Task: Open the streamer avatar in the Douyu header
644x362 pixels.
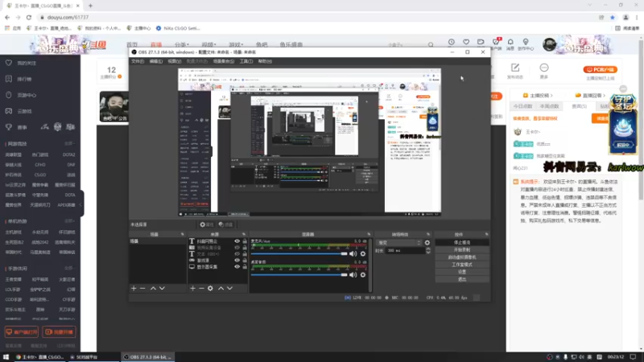Action: point(549,44)
